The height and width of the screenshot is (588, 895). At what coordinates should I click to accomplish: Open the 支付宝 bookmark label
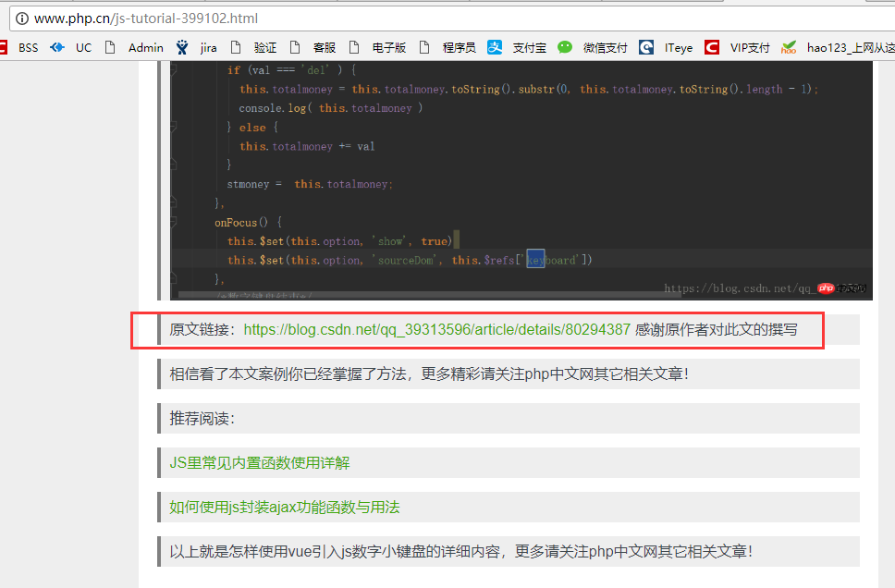coord(529,48)
